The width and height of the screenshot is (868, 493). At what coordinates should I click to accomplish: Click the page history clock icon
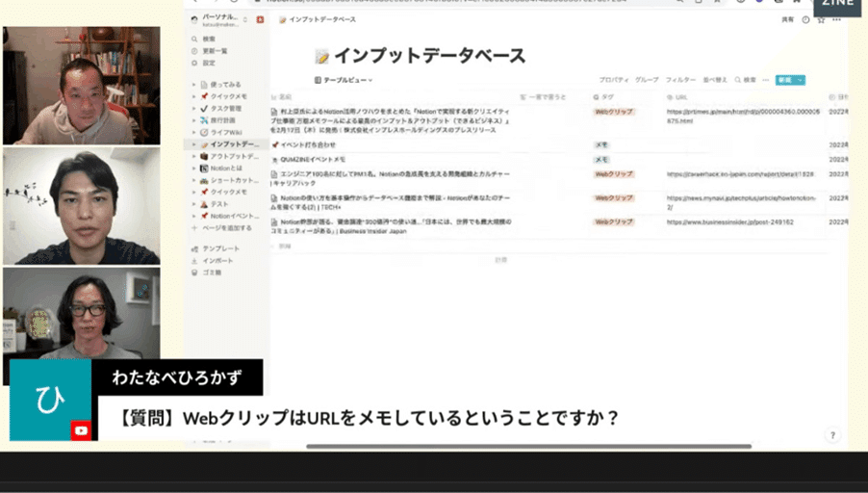[805, 19]
